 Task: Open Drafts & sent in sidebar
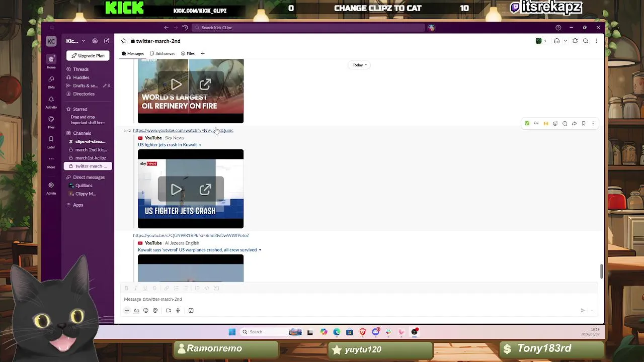click(86, 85)
